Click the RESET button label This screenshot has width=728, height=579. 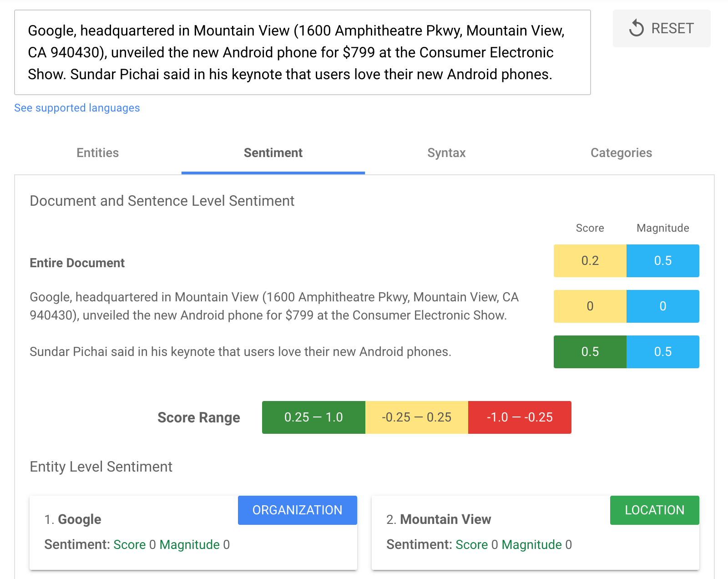coord(672,28)
